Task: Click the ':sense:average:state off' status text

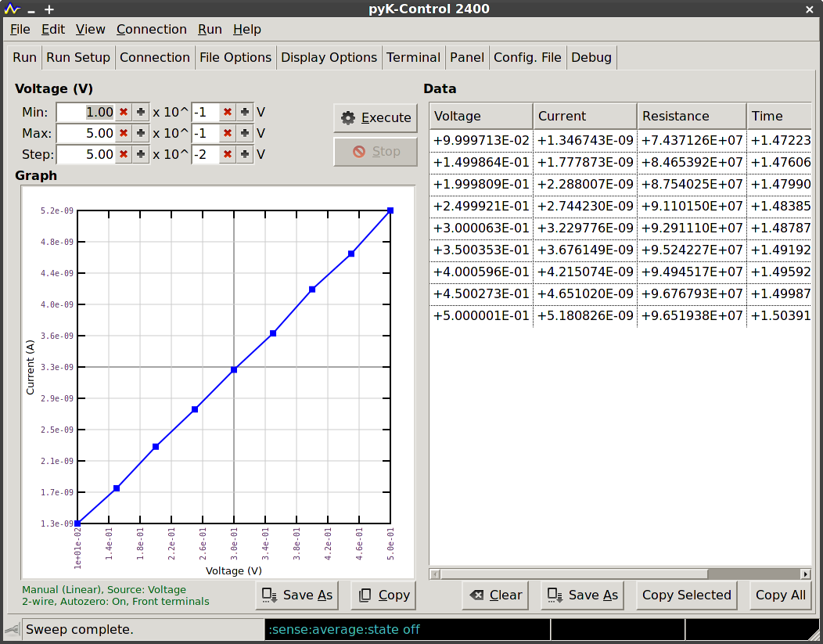Action: pos(344,629)
